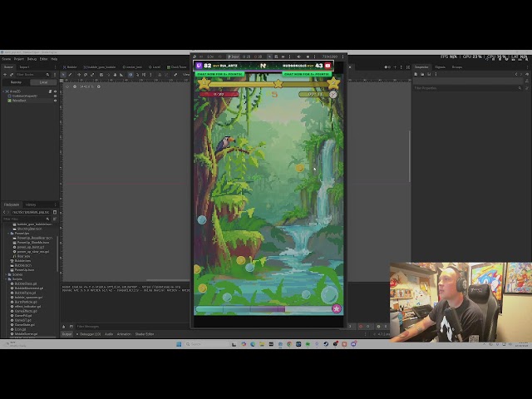
Task: Select the Rotate Mode tool
Action: 86,75
